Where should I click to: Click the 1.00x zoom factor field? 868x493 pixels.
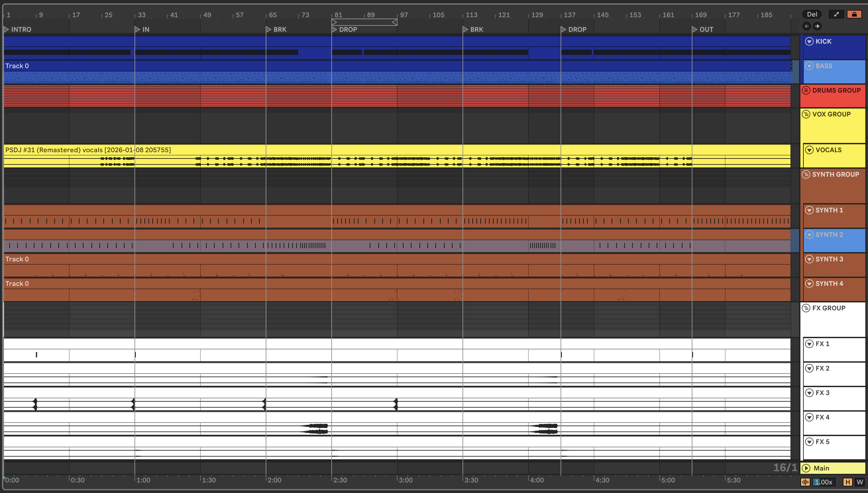click(x=824, y=482)
